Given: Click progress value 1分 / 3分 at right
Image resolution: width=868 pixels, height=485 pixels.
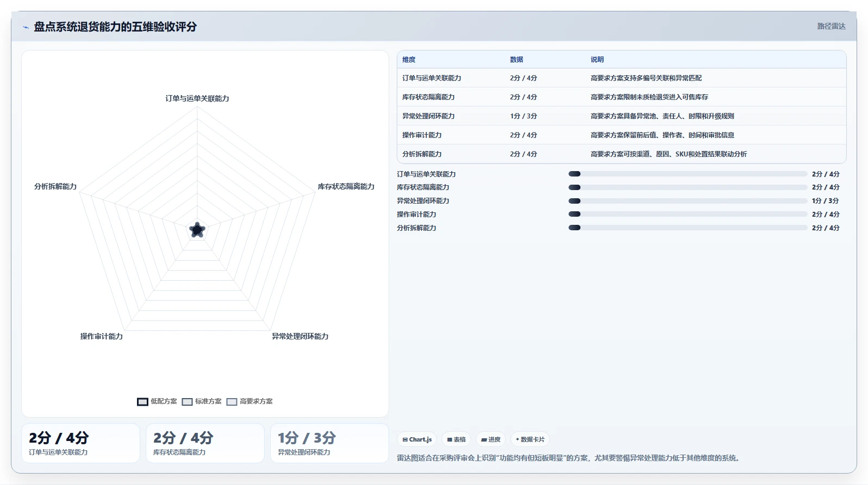Looking at the screenshot, I should click(826, 201).
